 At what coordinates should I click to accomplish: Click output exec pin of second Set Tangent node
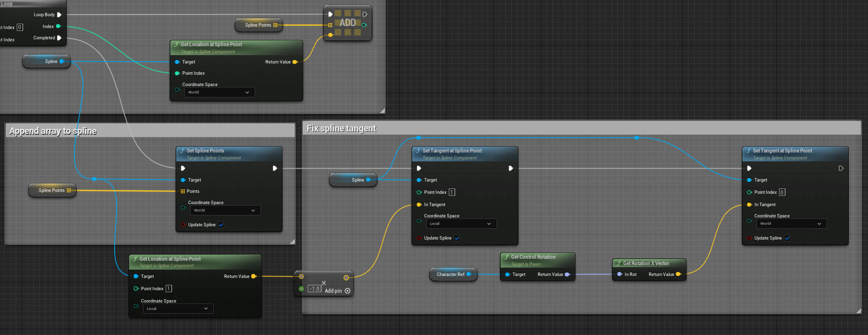click(x=841, y=168)
